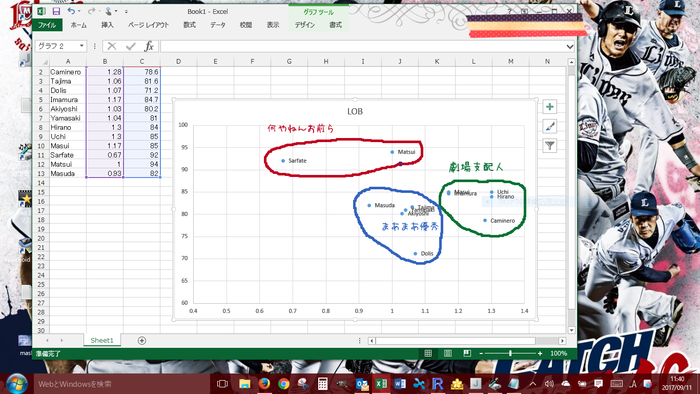Click in the formula bar input
This screenshot has width=700, height=394.
(362, 46)
